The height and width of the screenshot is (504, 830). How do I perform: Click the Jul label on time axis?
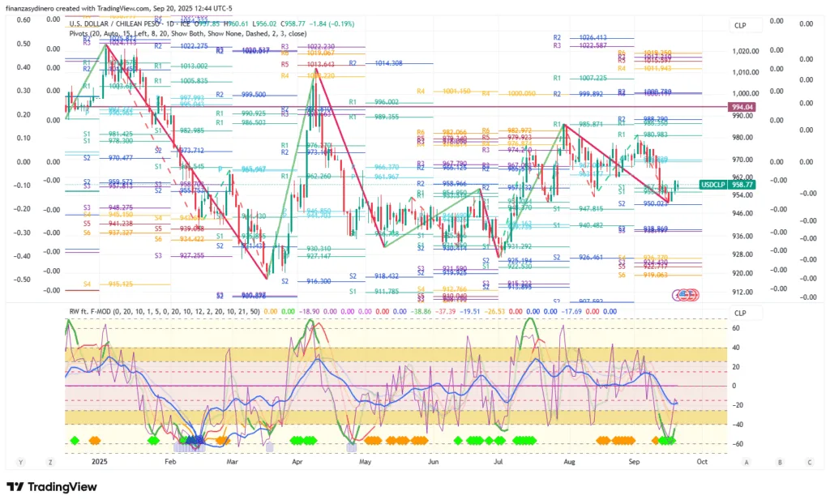click(498, 462)
